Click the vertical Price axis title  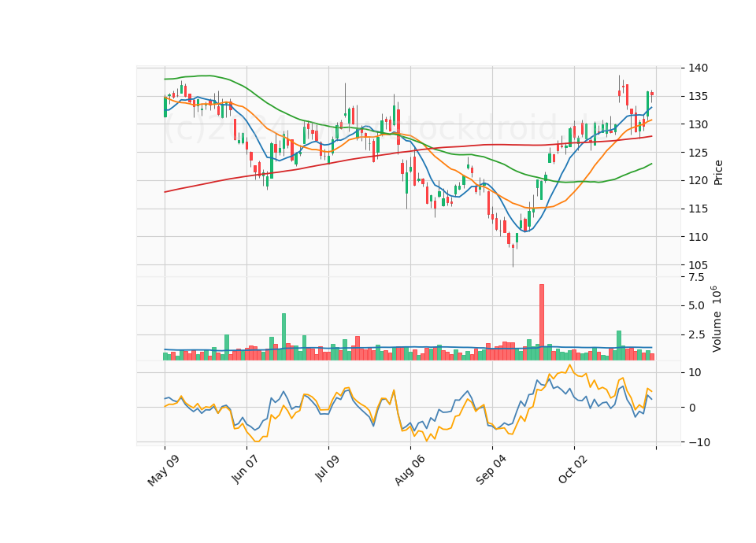[x=718, y=173]
